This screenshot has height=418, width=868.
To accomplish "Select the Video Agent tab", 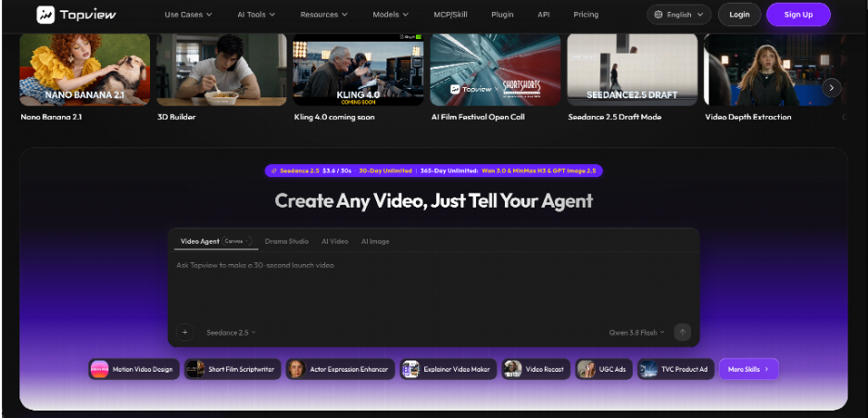I will (200, 241).
